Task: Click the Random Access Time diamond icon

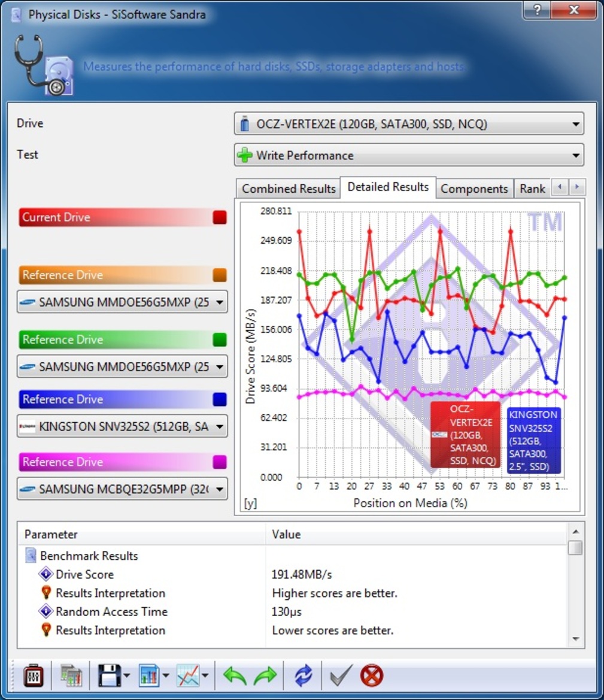Action: coord(46,611)
